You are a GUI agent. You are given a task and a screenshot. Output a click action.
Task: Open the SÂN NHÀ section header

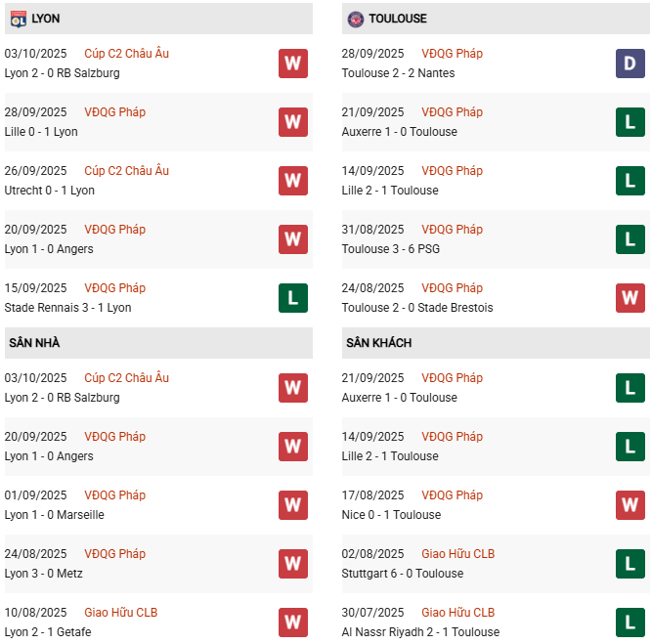click(35, 343)
